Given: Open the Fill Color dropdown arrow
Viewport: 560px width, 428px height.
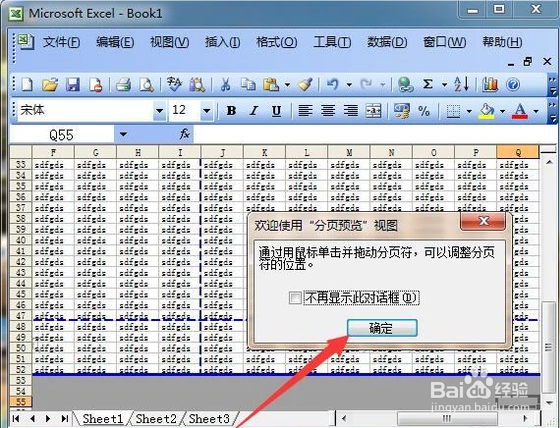Looking at the screenshot, I should [x=502, y=111].
